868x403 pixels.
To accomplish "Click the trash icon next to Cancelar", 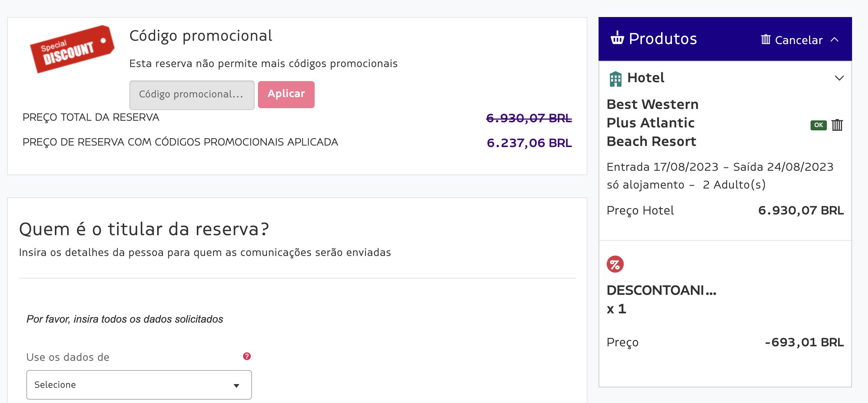I will click(765, 39).
